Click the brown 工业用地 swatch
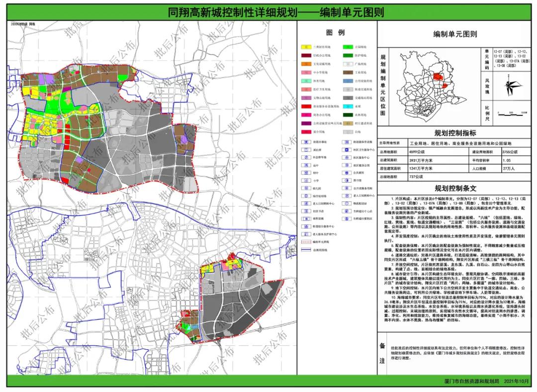Image resolution: width=537 pixels, height=392 pixels. (348, 72)
